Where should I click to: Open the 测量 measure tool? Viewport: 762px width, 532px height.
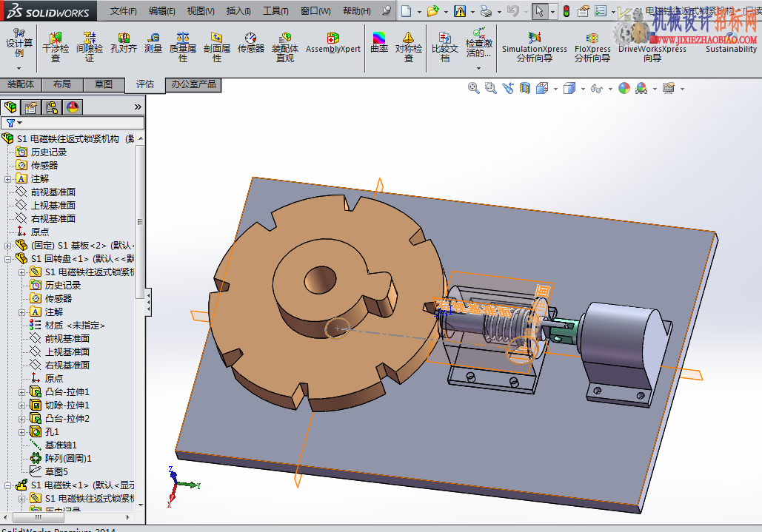tap(153, 43)
